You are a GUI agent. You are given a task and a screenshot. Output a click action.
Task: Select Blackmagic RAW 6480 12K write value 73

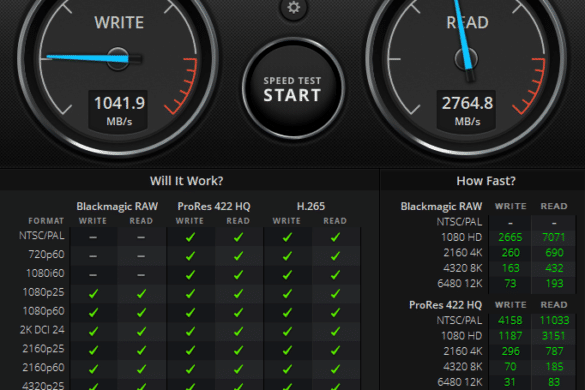pos(510,284)
